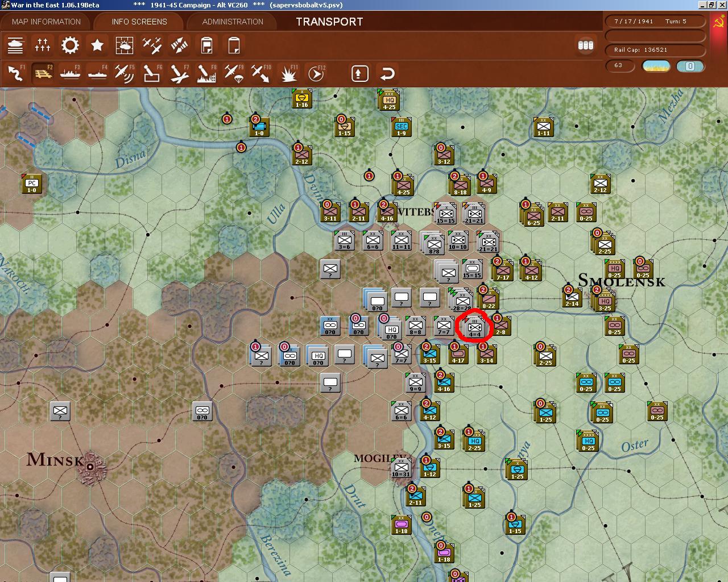Select F2 rail transport mode
728x582 pixels.
click(43, 73)
